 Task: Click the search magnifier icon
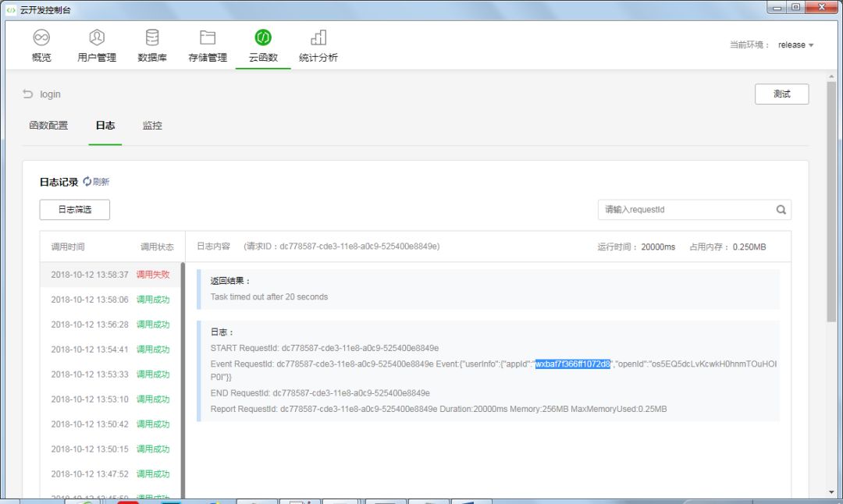coord(781,210)
